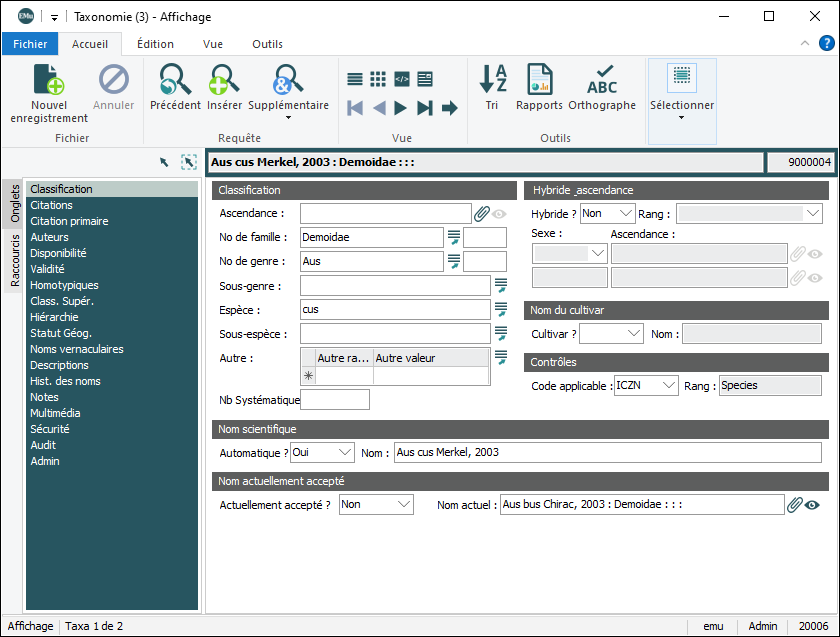This screenshot has height=637, width=840.
Task: Open the Insérer search icon
Action: 224,80
